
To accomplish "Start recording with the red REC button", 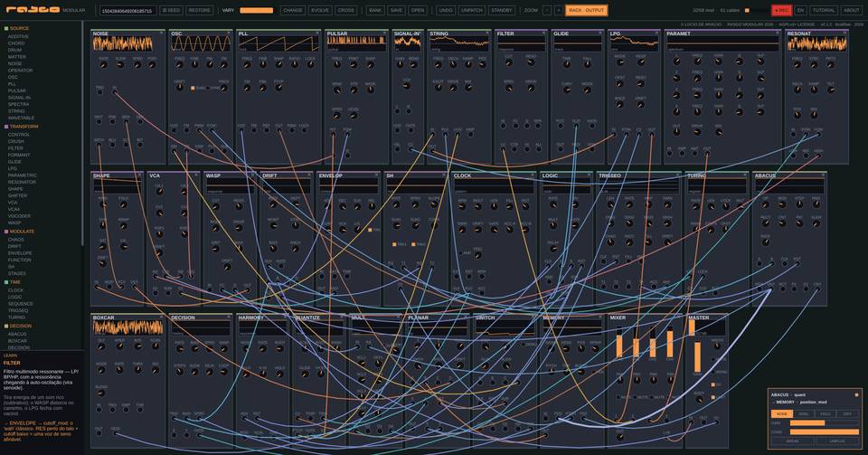I will (781, 10).
